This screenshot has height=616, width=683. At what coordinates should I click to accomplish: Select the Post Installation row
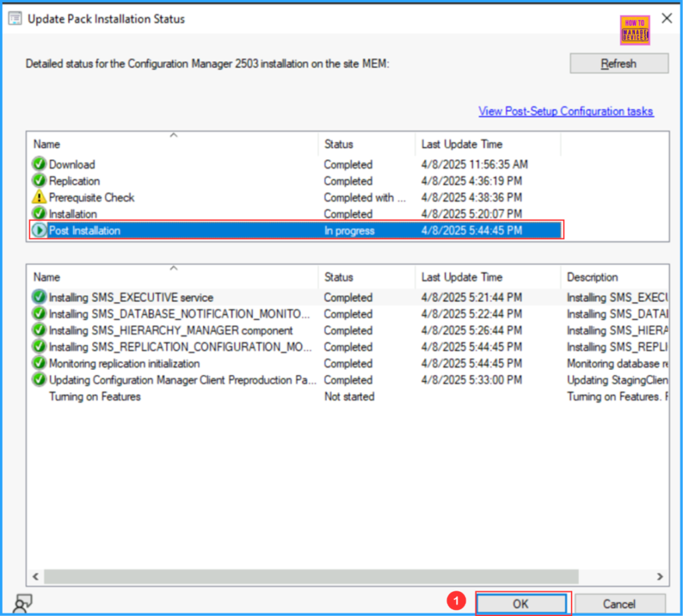coord(295,230)
